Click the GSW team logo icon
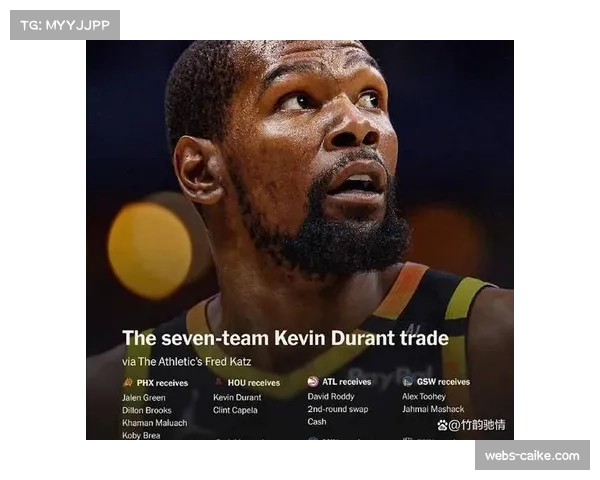Viewport: 600px width, 480px height. pyautogui.click(x=408, y=382)
